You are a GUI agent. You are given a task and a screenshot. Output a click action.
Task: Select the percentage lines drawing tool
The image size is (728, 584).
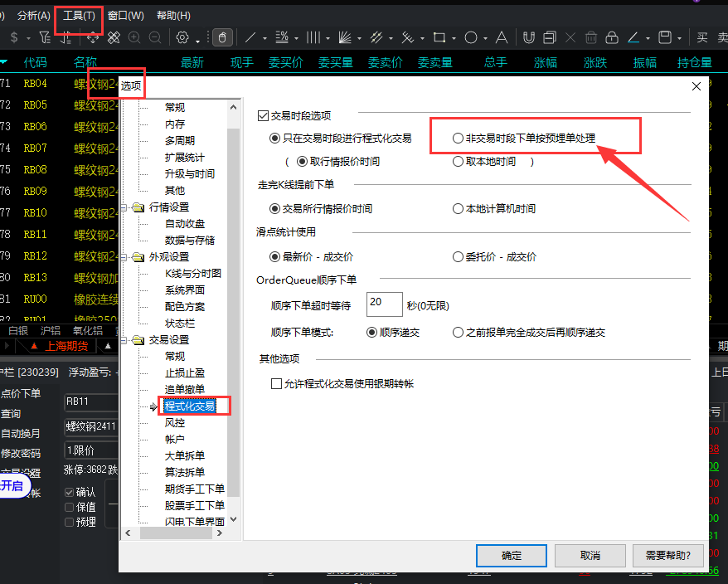282,37
